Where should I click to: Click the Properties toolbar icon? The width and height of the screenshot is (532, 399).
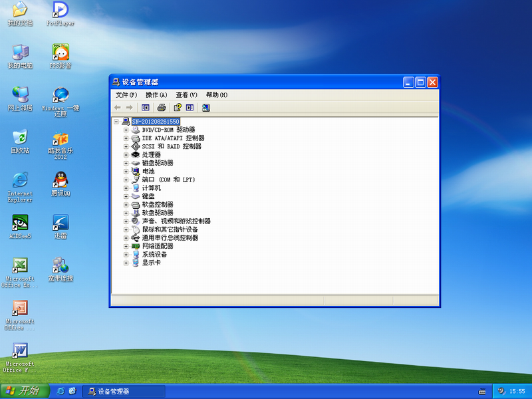pyautogui.click(x=177, y=108)
